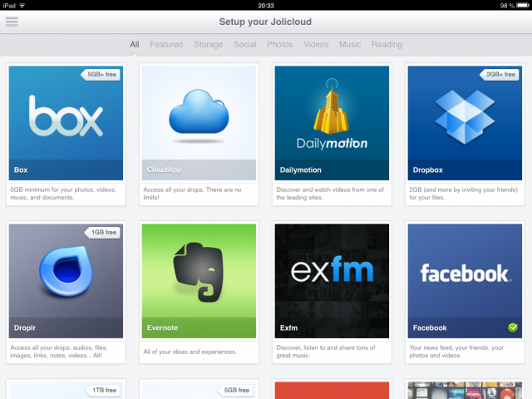Switch to the Reading tab
The width and height of the screenshot is (532, 399).
tap(387, 44)
